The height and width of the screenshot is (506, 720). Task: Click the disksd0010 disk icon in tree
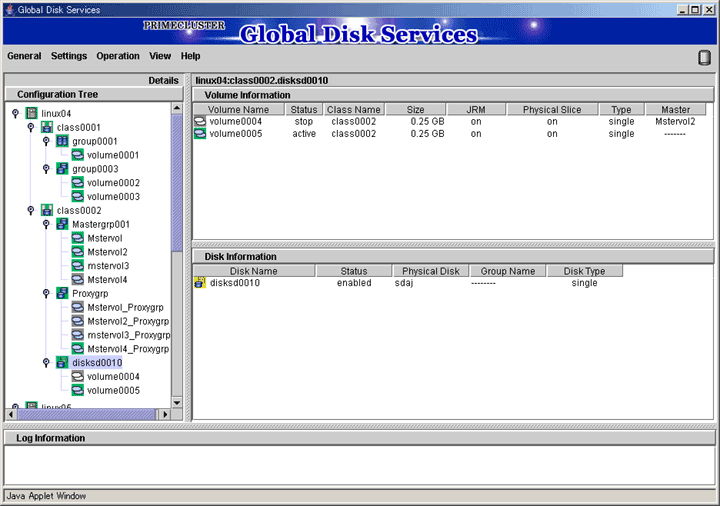pyautogui.click(x=62, y=362)
